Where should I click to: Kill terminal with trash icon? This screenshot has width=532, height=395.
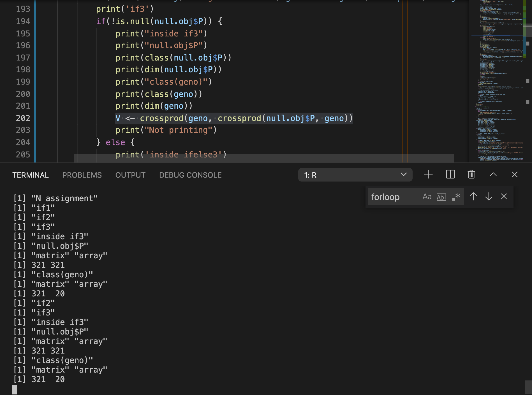471,175
